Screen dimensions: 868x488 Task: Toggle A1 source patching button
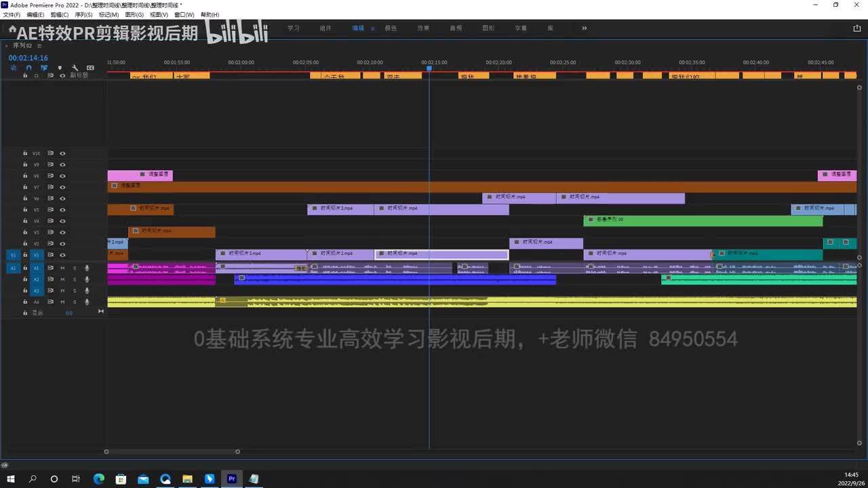point(13,268)
